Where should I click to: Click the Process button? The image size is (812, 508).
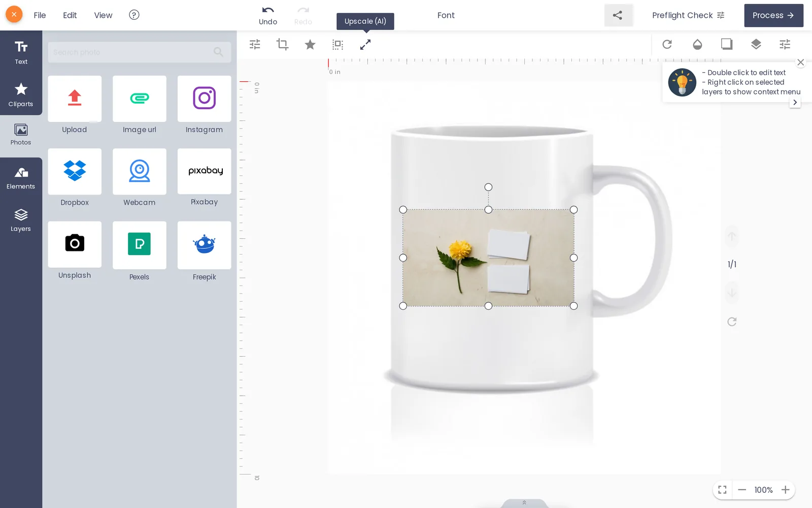773,15
